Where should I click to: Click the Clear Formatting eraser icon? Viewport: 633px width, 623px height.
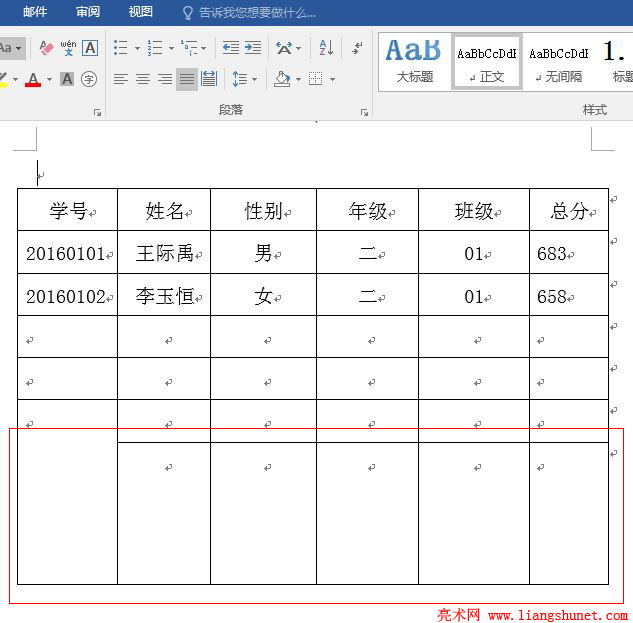(46, 48)
